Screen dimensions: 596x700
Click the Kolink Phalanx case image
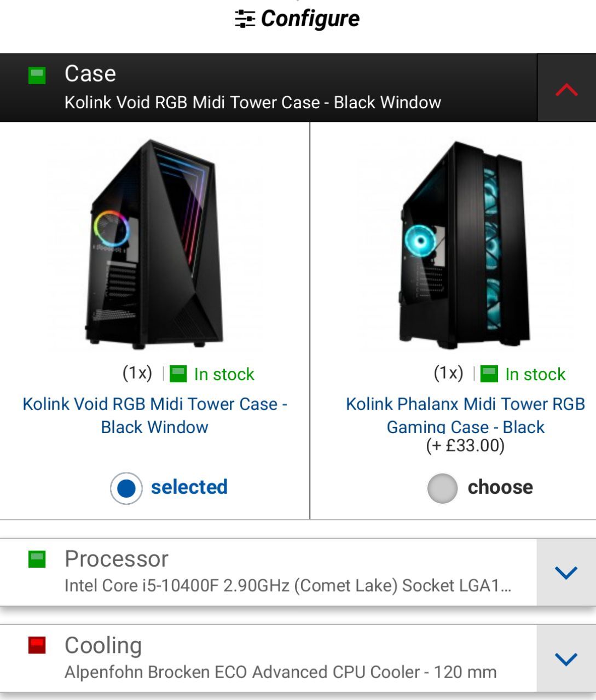(465, 244)
